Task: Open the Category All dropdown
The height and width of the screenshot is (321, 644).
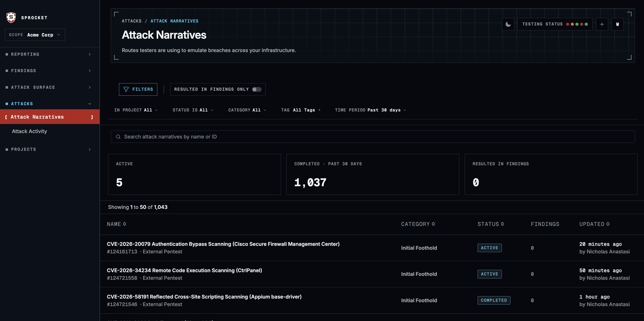Action: click(247, 110)
